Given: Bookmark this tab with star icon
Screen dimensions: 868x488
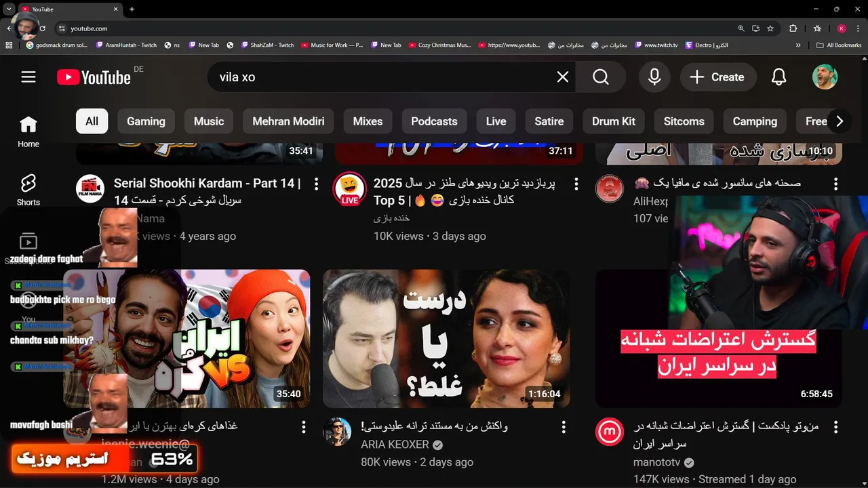Looking at the screenshot, I should tap(770, 28).
